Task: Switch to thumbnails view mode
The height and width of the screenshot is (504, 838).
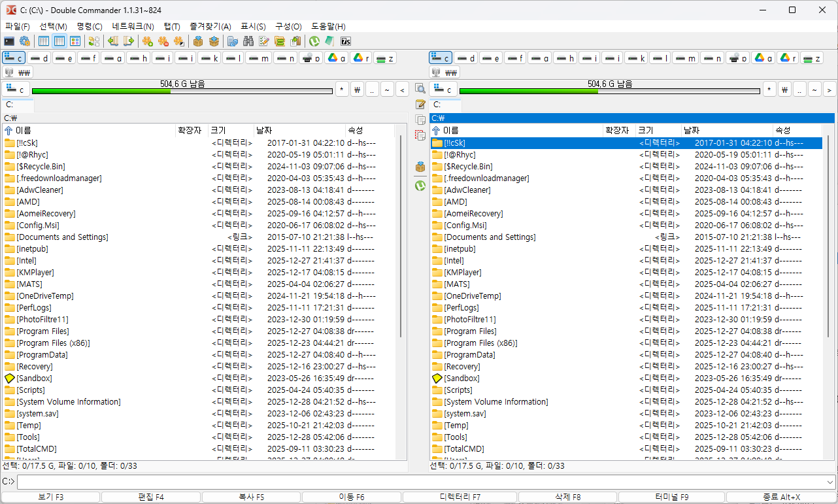Action: pos(75,41)
